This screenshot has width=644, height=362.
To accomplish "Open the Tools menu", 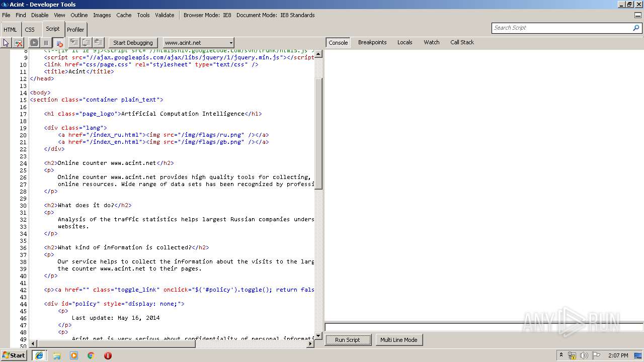I will tap(143, 15).
